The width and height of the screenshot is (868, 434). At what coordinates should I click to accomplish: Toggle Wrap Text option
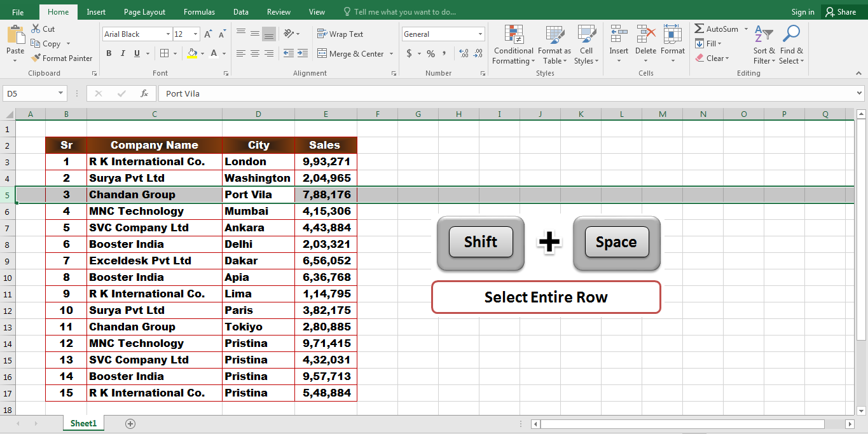340,34
